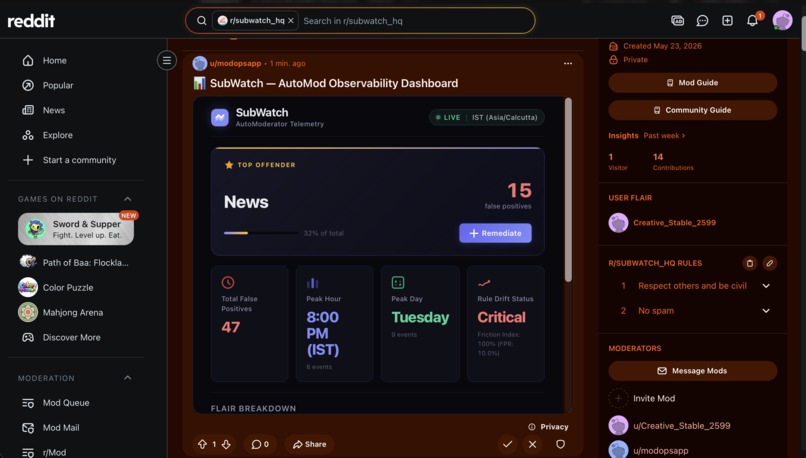
Task: Click the 32% of total progress bar
Action: click(x=261, y=233)
